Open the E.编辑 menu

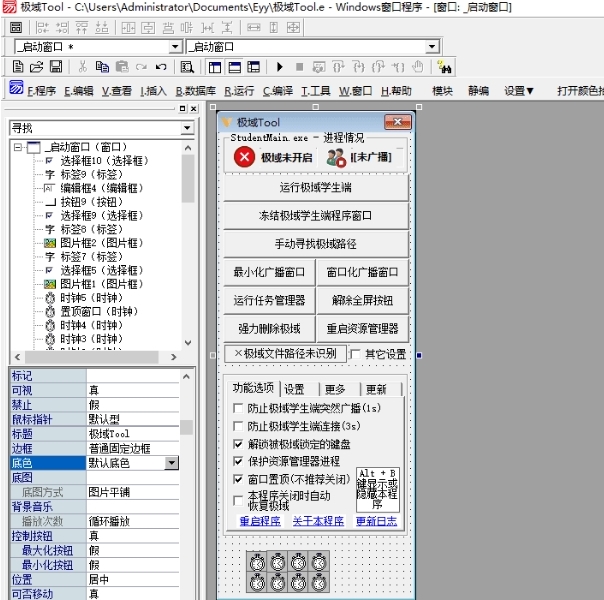(x=78, y=91)
